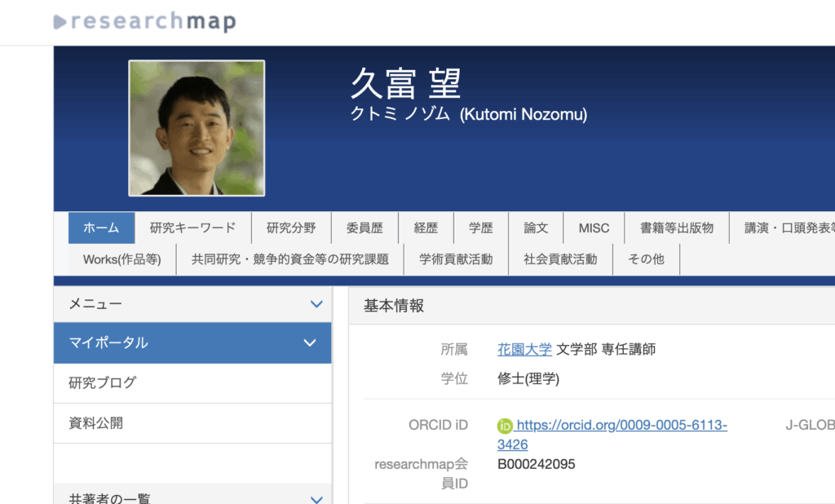Screen dimensions: 835x504
Task: Open the 学歴 tab
Action: pyautogui.click(x=480, y=228)
